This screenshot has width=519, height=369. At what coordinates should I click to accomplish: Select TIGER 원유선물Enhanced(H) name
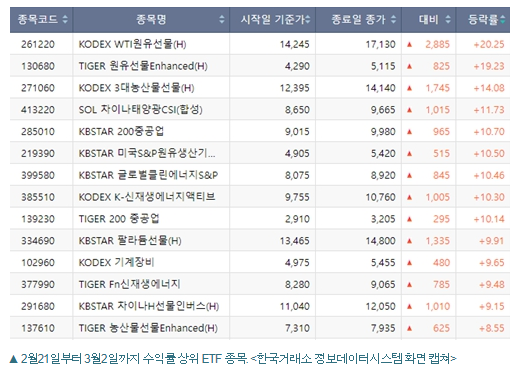click(143, 66)
